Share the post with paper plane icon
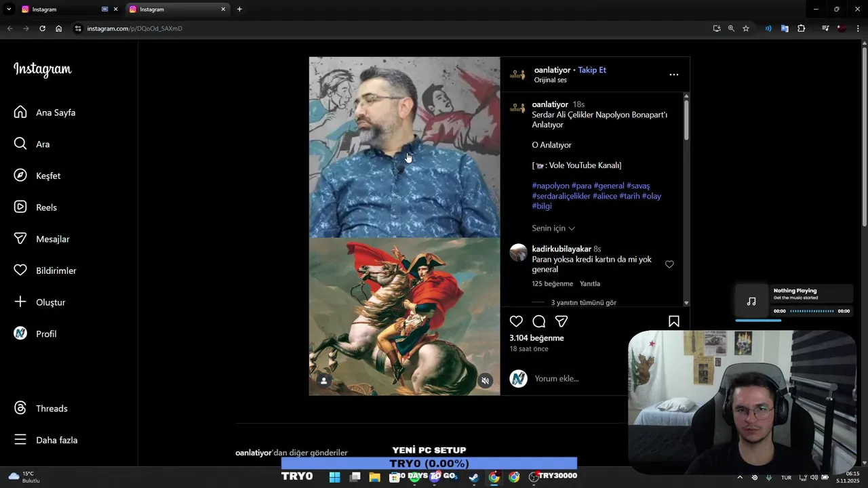This screenshot has width=868, height=488. [561, 321]
